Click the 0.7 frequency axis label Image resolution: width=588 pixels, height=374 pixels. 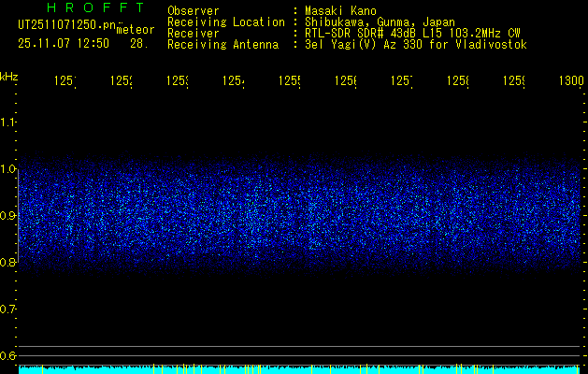tap(8, 309)
